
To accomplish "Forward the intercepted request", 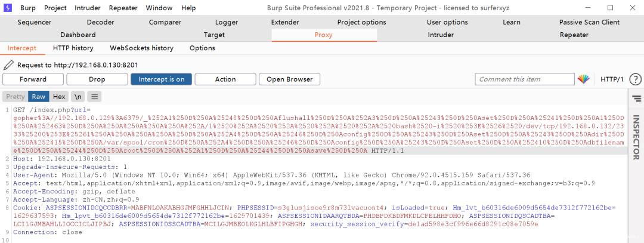I will pos(33,79).
